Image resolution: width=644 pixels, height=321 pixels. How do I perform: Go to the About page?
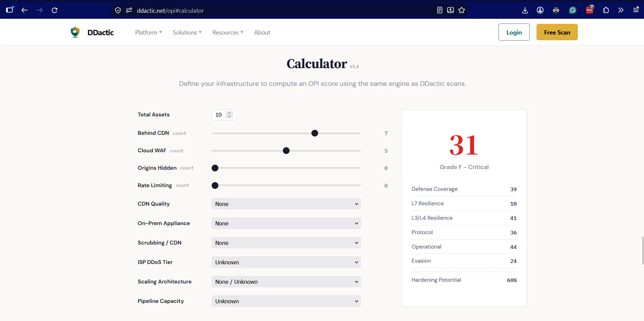coord(262,33)
